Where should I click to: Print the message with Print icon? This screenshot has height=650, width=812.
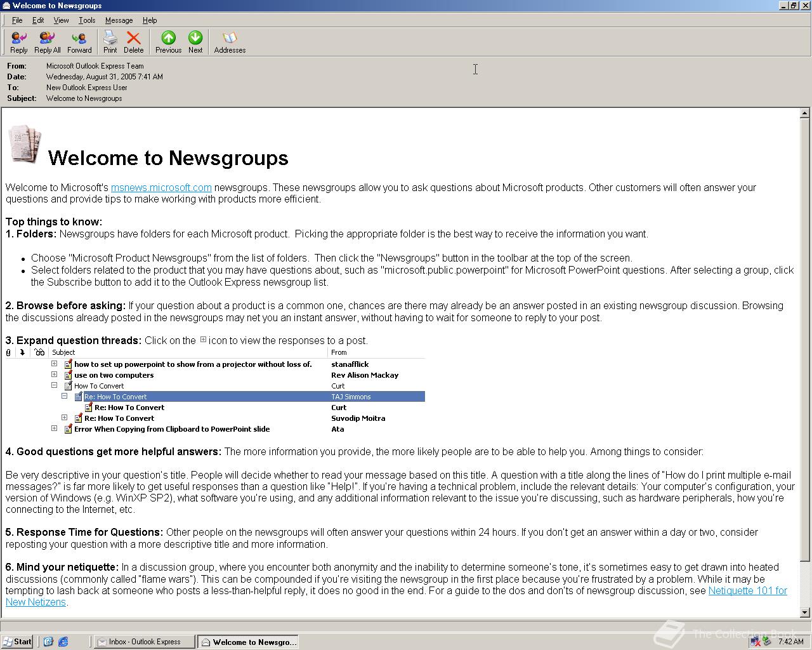110,43
